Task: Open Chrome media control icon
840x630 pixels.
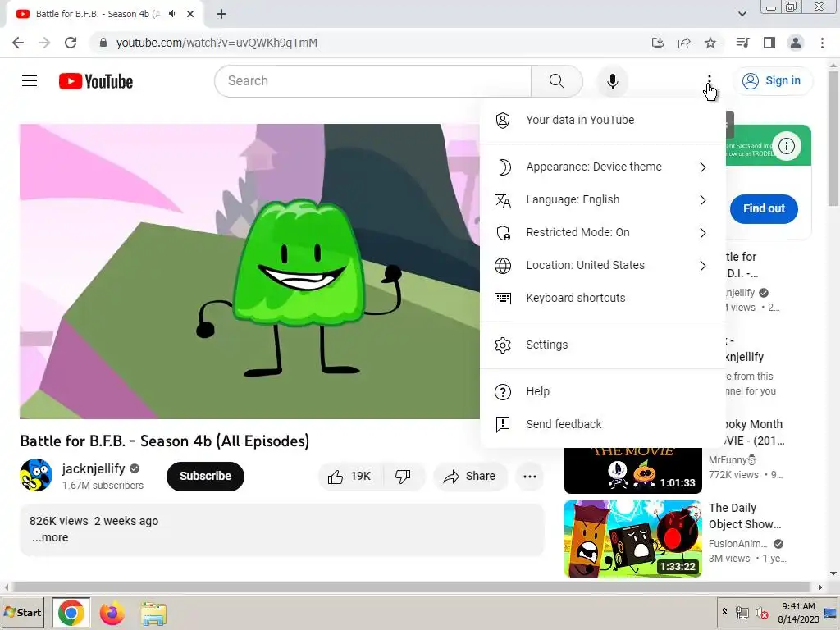Action: tap(742, 43)
